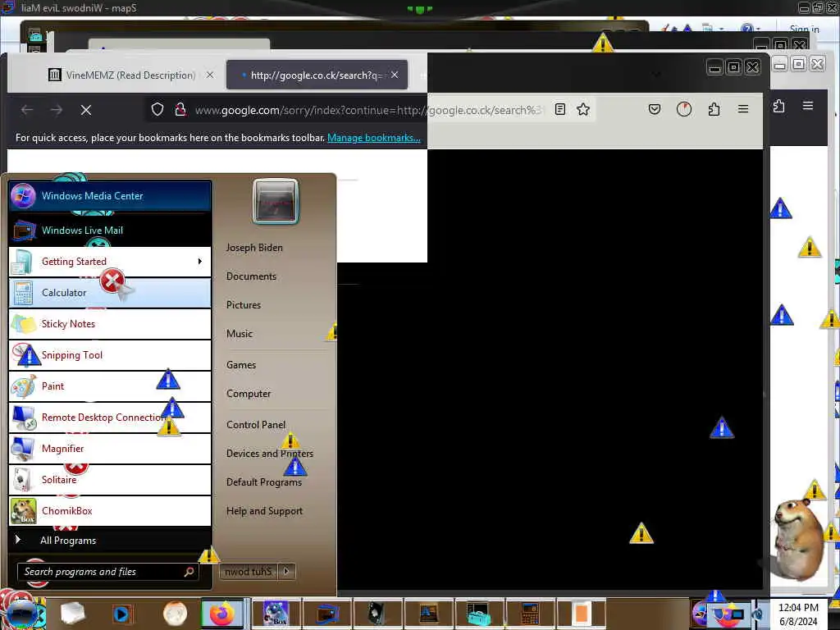
Task: Stop loading the page in Firefox
Action: 85,110
